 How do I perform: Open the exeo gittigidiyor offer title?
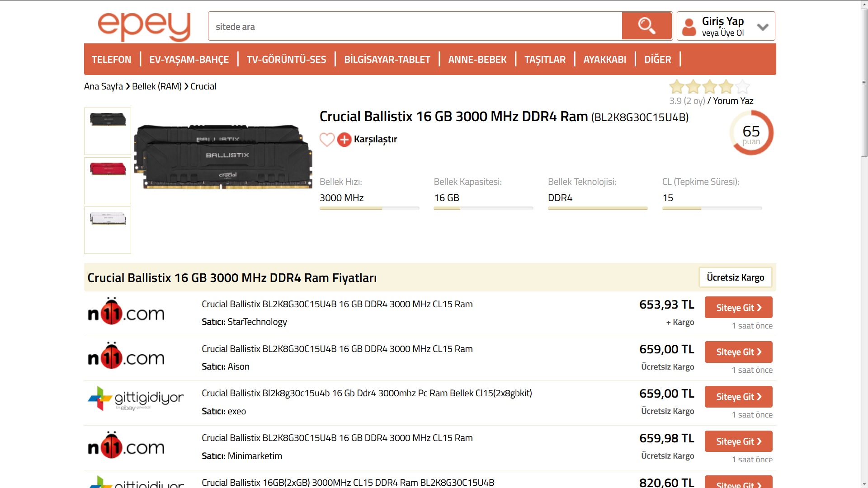[x=367, y=393]
